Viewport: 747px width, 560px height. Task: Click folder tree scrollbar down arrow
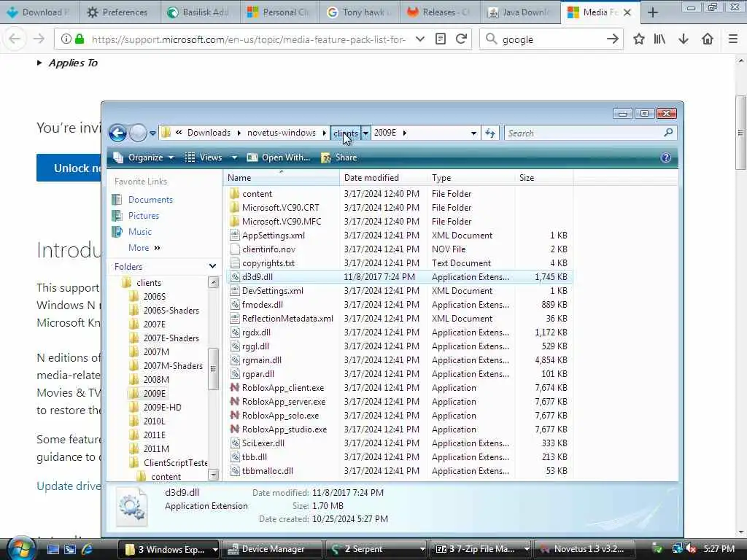[213, 475]
